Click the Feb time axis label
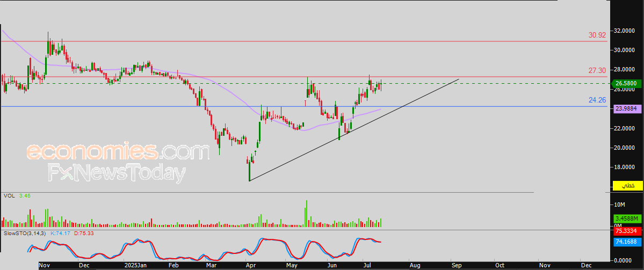The width and height of the screenshot is (644, 270). pyautogui.click(x=174, y=266)
